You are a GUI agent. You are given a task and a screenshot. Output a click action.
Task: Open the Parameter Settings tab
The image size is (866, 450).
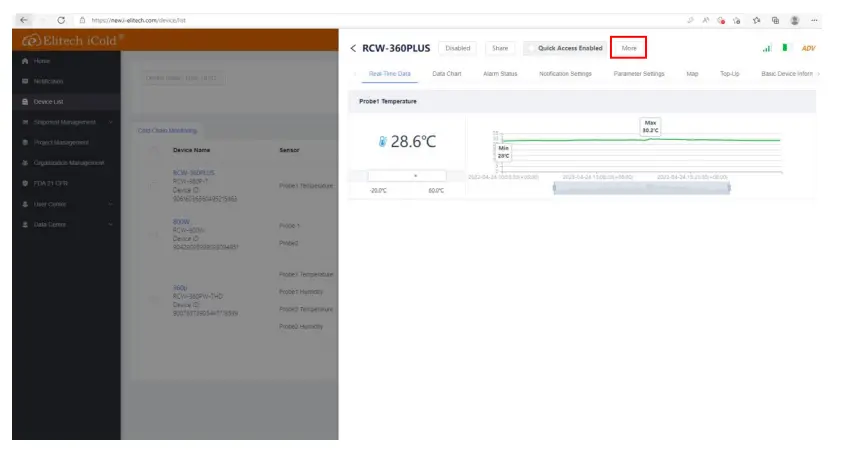639,73
